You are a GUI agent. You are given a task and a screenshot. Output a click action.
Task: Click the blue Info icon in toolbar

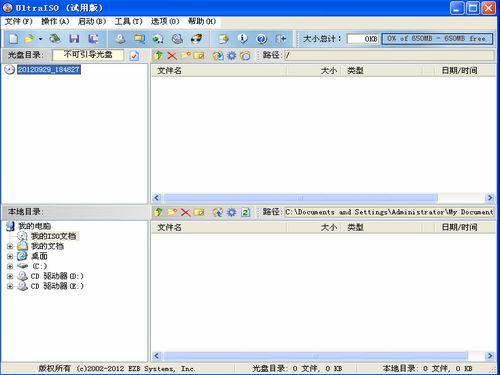point(243,39)
